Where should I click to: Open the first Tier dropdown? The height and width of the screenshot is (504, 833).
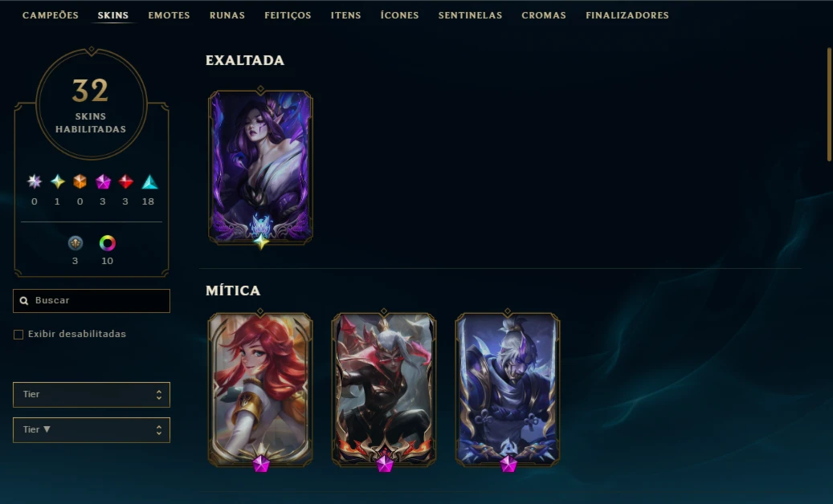click(92, 395)
